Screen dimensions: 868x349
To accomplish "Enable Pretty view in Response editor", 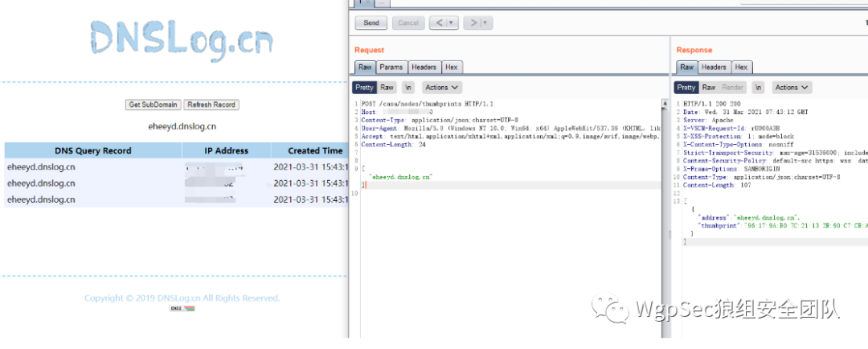I will coord(686,88).
